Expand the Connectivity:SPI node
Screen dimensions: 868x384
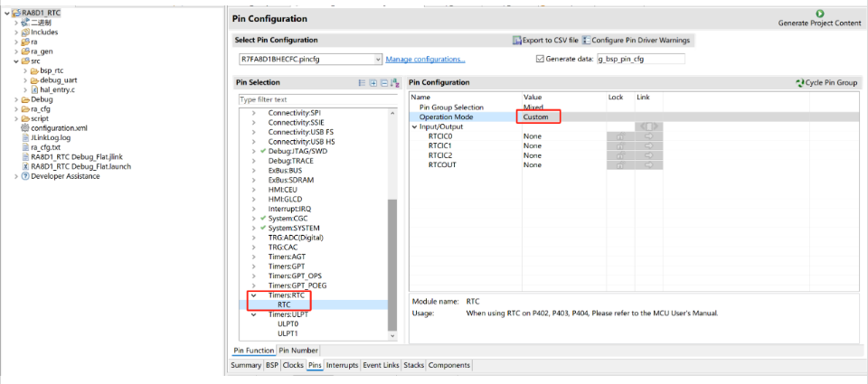254,113
